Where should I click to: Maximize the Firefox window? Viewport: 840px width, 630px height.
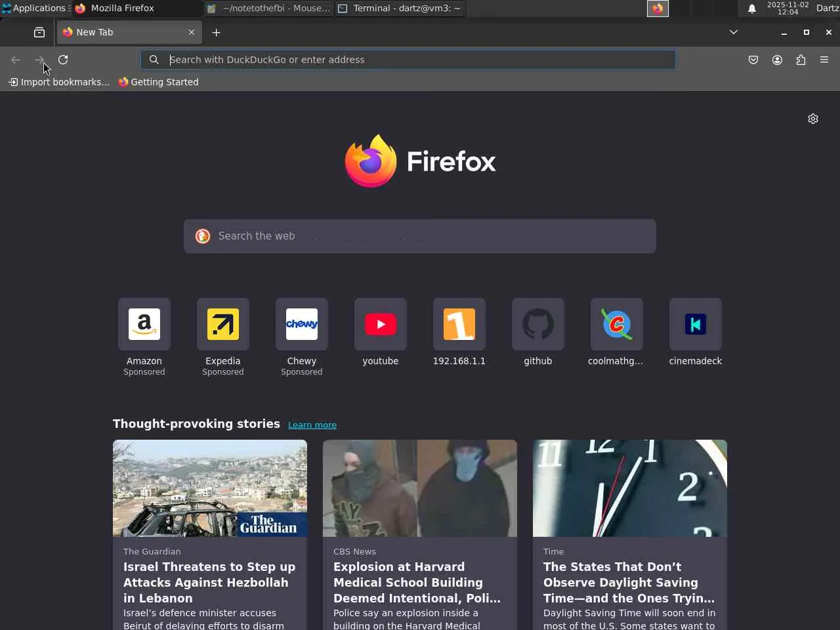click(x=807, y=32)
